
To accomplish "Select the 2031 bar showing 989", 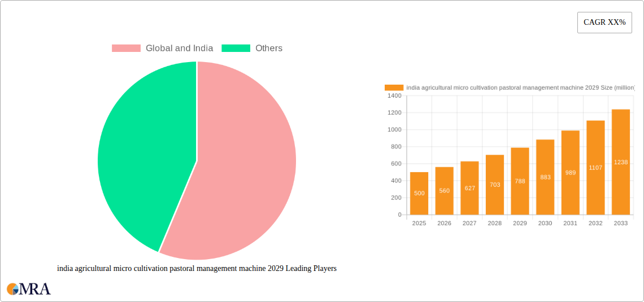I will (x=571, y=172).
